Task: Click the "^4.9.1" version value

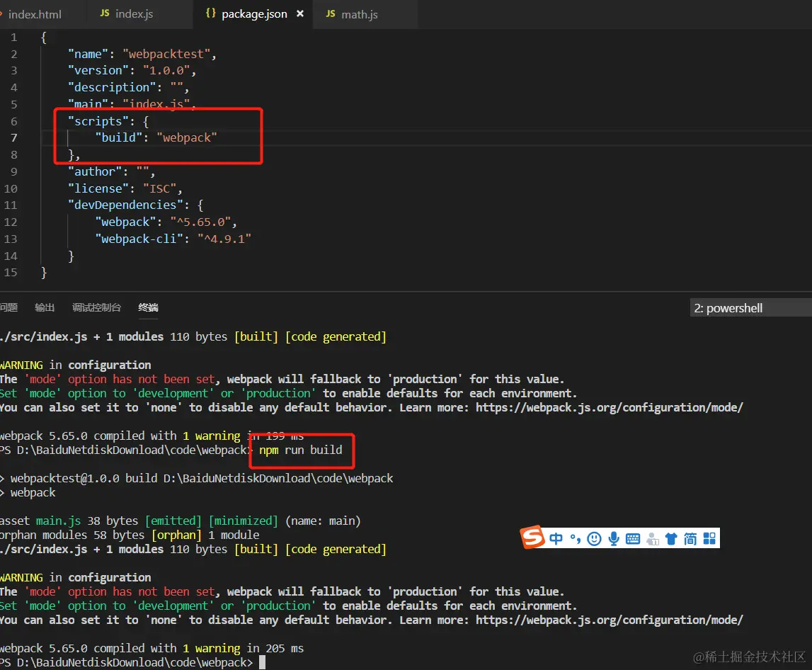Action: pyautogui.click(x=224, y=239)
